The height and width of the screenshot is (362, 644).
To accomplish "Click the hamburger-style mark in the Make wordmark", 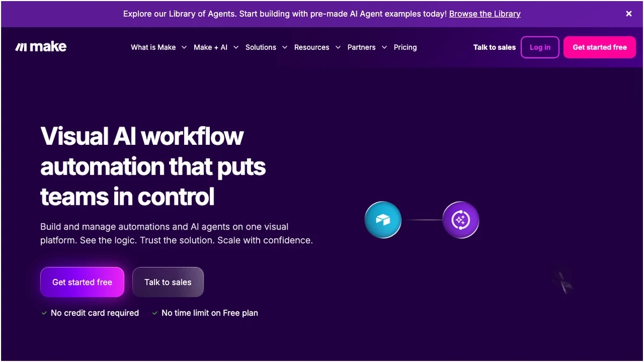I will coord(21,47).
